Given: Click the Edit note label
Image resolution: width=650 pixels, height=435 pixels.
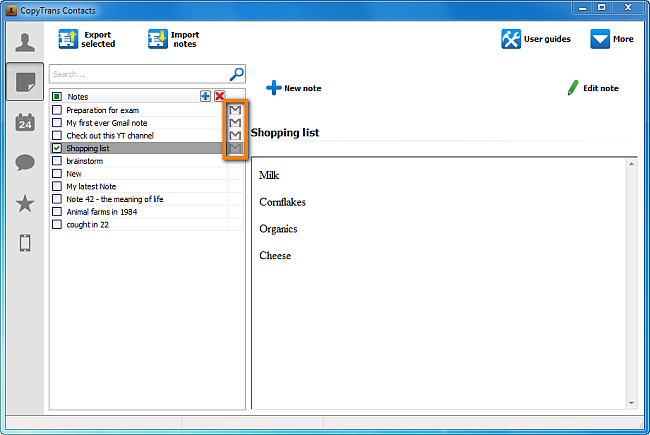Looking at the screenshot, I should pos(601,88).
